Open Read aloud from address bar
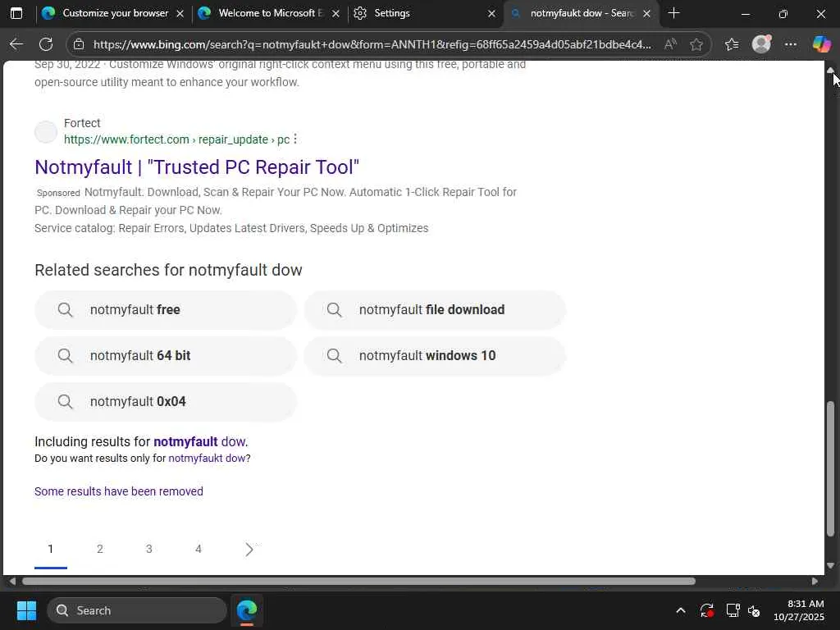 pos(669,44)
